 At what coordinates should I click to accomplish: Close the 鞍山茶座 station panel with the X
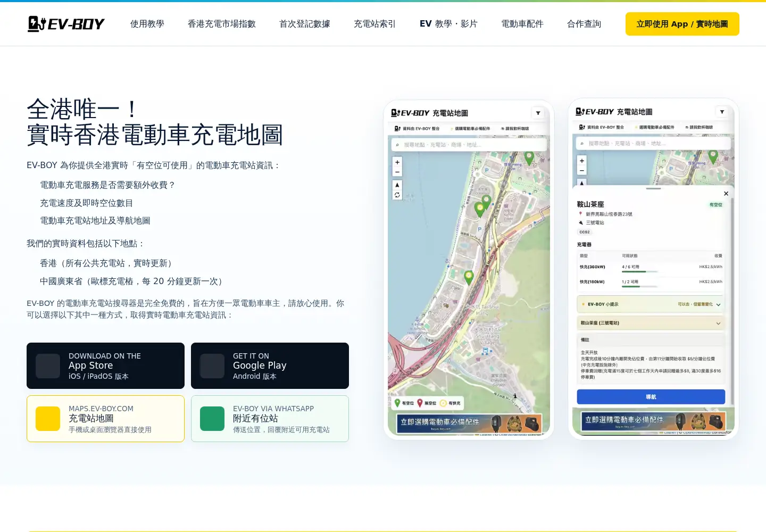(726, 194)
